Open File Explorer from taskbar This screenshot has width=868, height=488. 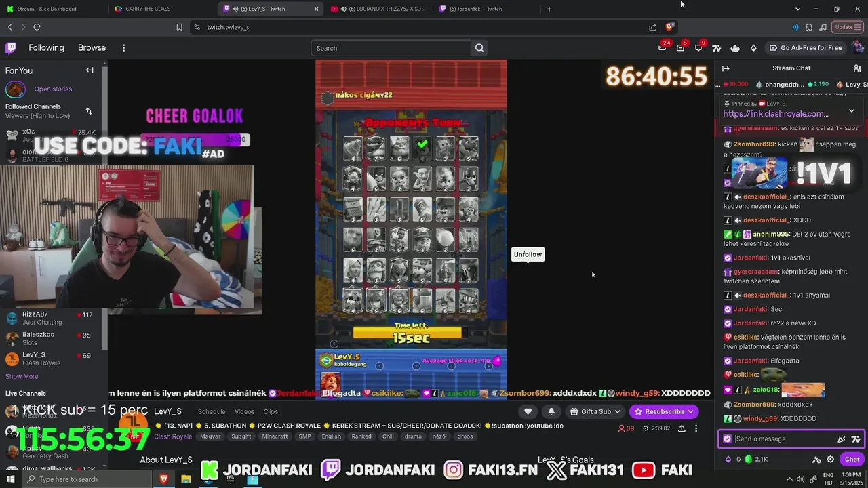[186, 479]
